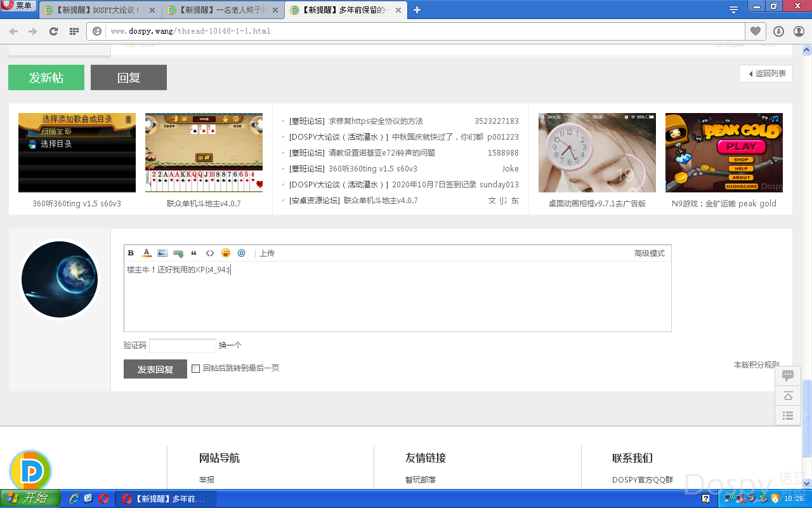Switch to the 一名老人终于 tab
The height and width of the screenshot is (508, 812).
223,10
